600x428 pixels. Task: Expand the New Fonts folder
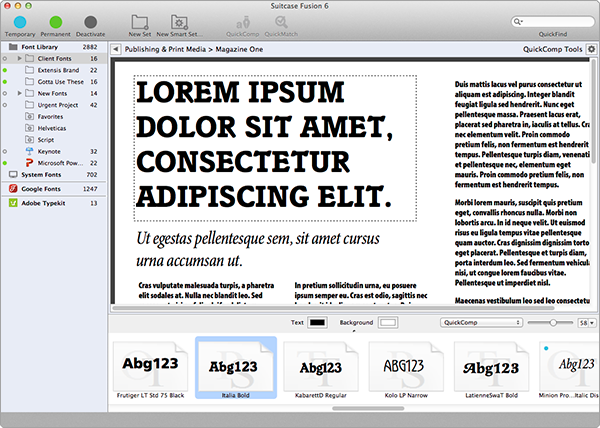click(19, 93)
